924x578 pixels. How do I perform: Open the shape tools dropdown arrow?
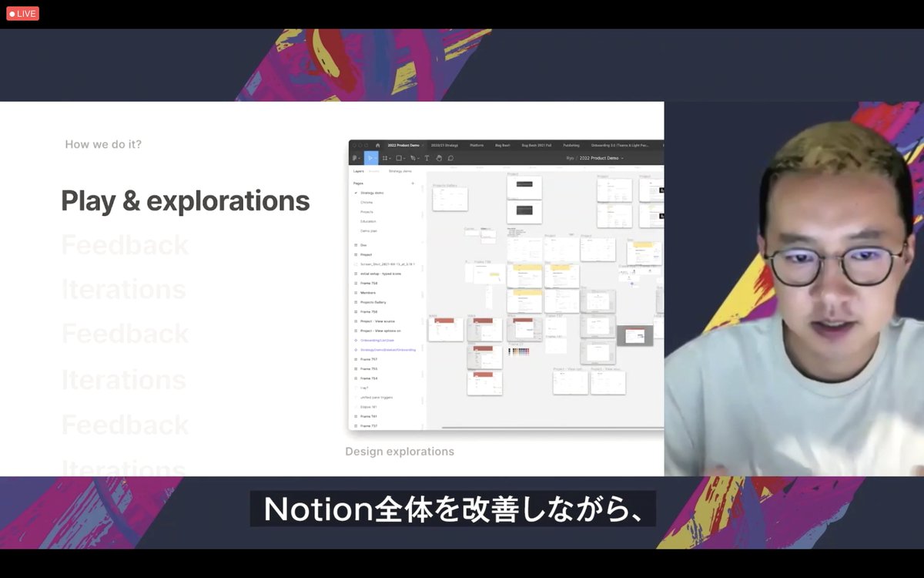[405, 159]
